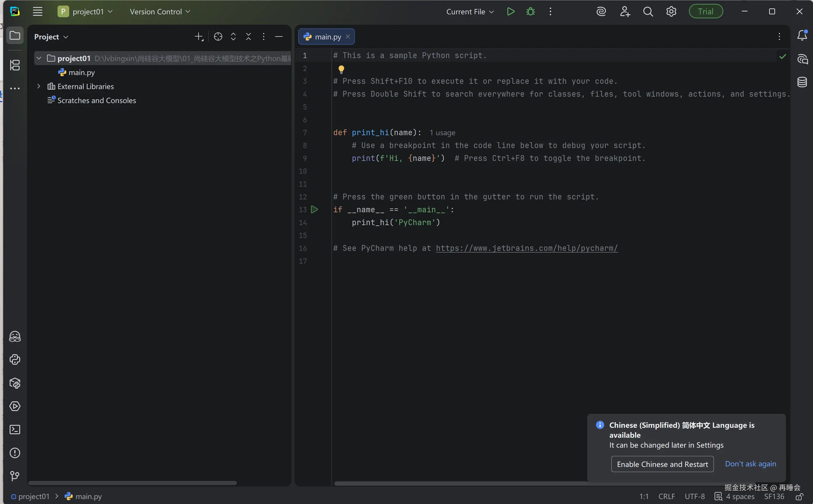
Task: Open the Python Console tool window
Action: [x=15, y=359]
